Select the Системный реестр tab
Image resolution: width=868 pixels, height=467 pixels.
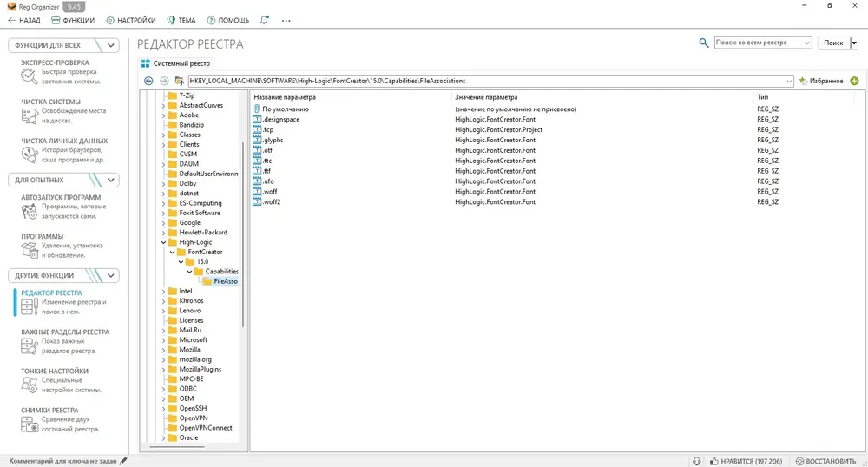(176, 63)
